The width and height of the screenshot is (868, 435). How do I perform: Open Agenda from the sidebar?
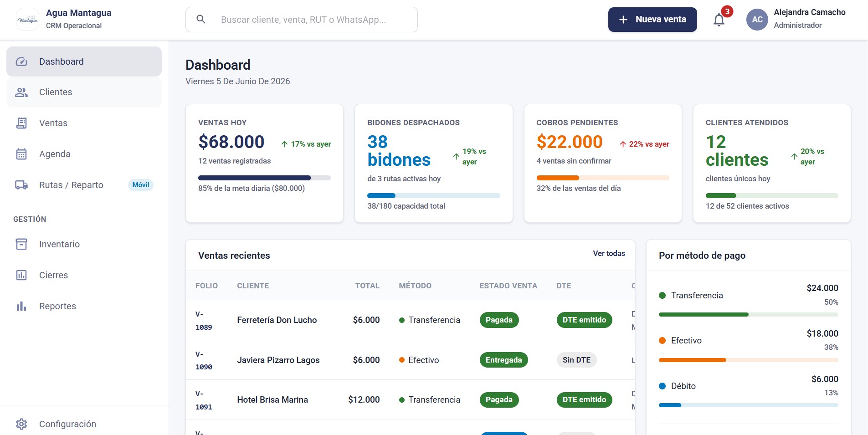[x=84, y=154]
